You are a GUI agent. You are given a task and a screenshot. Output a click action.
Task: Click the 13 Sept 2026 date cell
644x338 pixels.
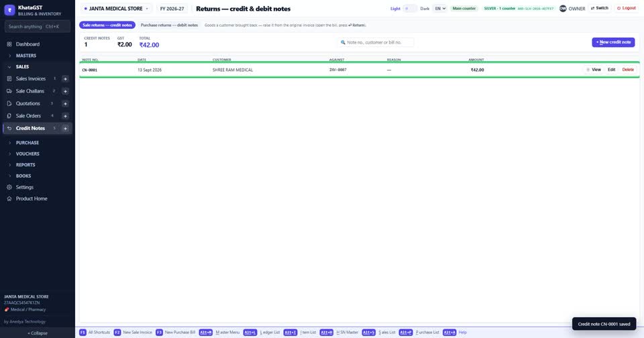(150, 70)
